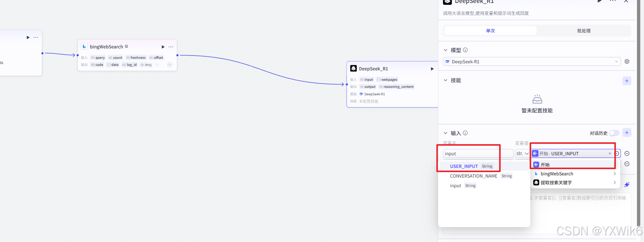Choose the input String option in variable list
This screenshot has height=242, width=644.
tap(484, 185)
